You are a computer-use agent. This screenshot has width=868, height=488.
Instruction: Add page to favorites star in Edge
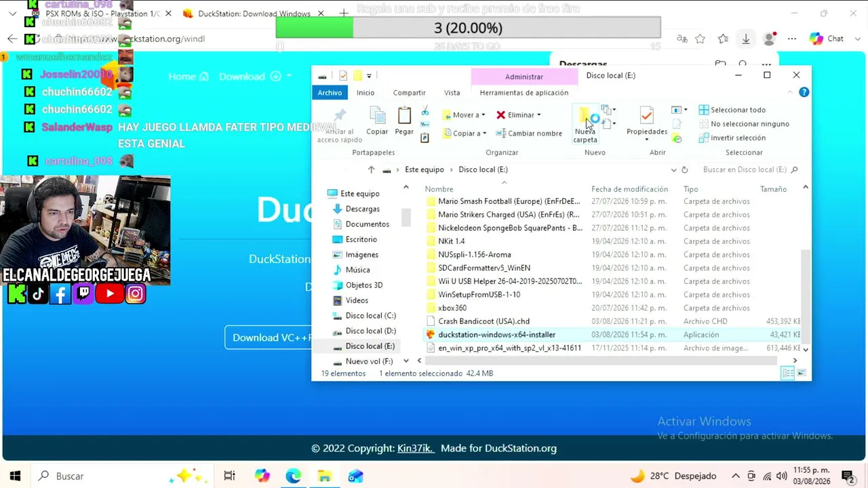pos(701,39)
